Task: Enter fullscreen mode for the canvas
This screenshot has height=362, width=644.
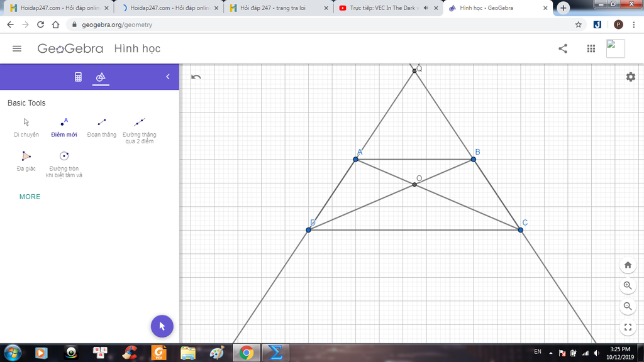Action: 628,327
